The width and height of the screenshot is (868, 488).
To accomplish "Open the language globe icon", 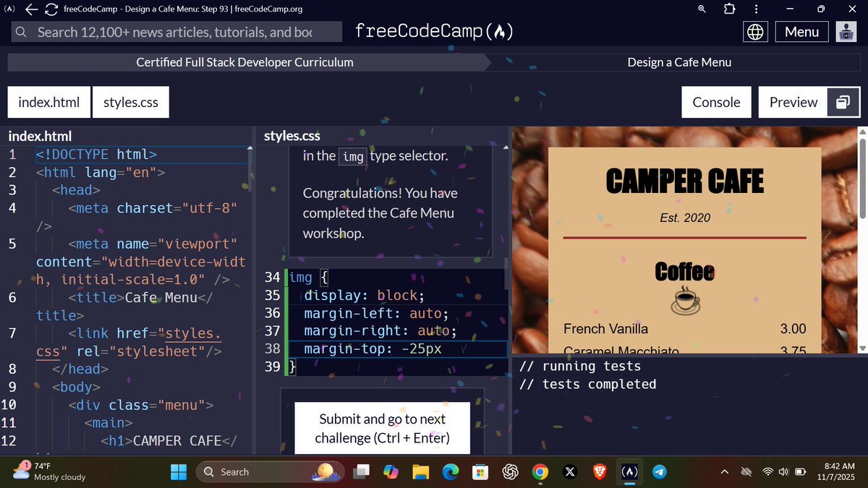I will (754, 31).
